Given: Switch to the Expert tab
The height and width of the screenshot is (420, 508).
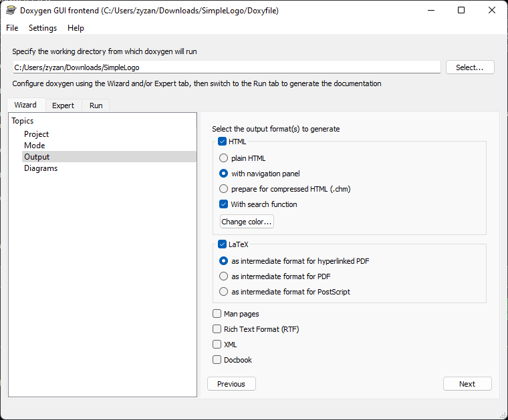Looking at the screenshot, I should [x=63, y=106].
